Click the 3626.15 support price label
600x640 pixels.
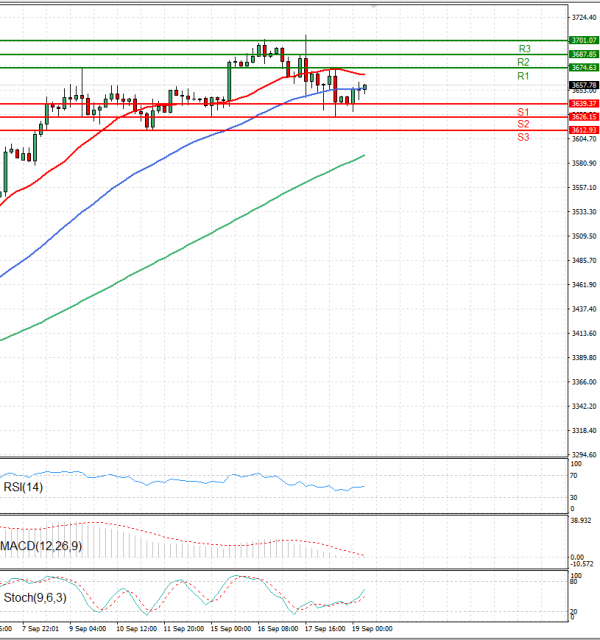pos(584,117)
